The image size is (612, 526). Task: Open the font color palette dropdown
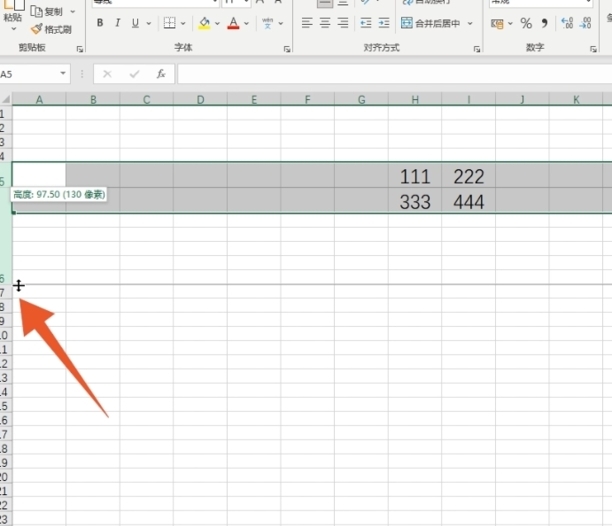247,23
